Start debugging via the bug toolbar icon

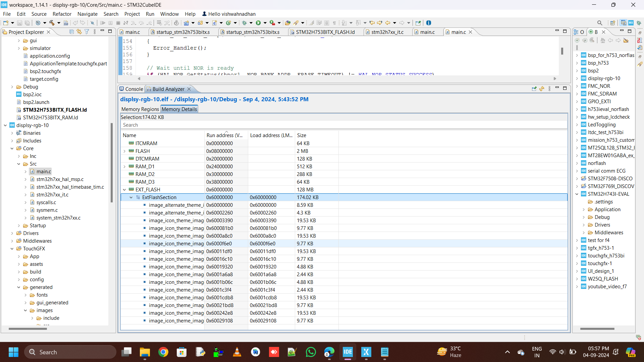coord(244,23)
